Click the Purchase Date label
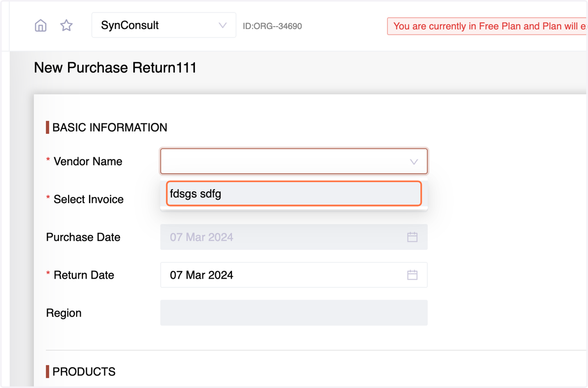The image size is (588, 388). [83, 237]
